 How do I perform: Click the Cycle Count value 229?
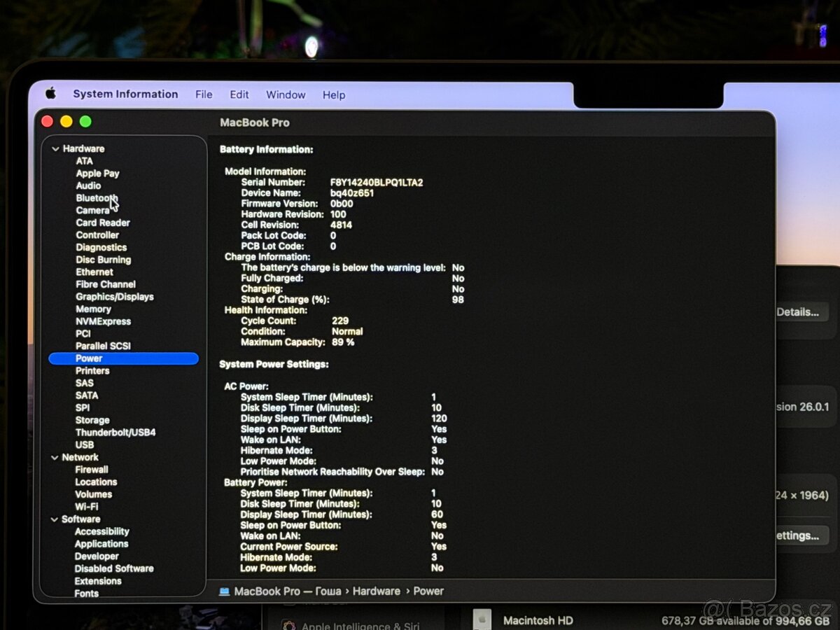pyautogui.click(x=340, y=321)
